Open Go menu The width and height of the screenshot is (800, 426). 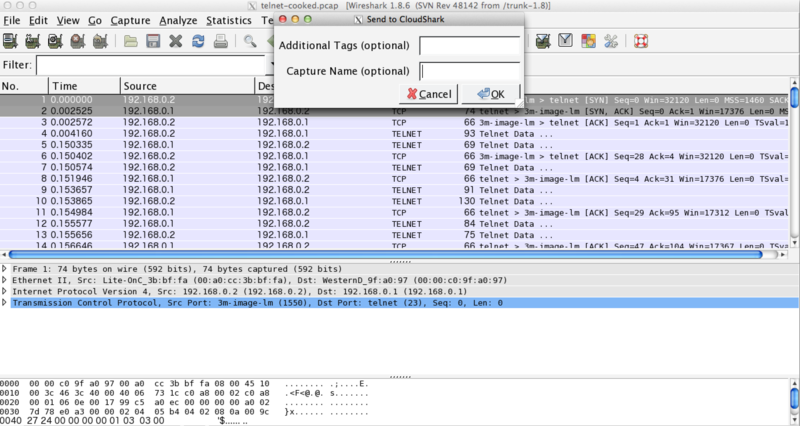(x=95, y=20)
